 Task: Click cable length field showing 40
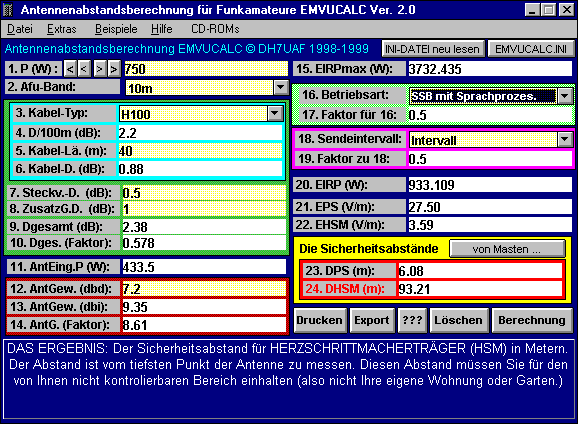(200, 151)
